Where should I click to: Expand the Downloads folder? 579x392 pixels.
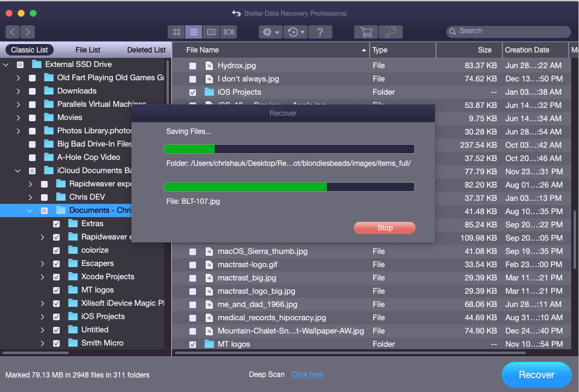coord(18,91)
